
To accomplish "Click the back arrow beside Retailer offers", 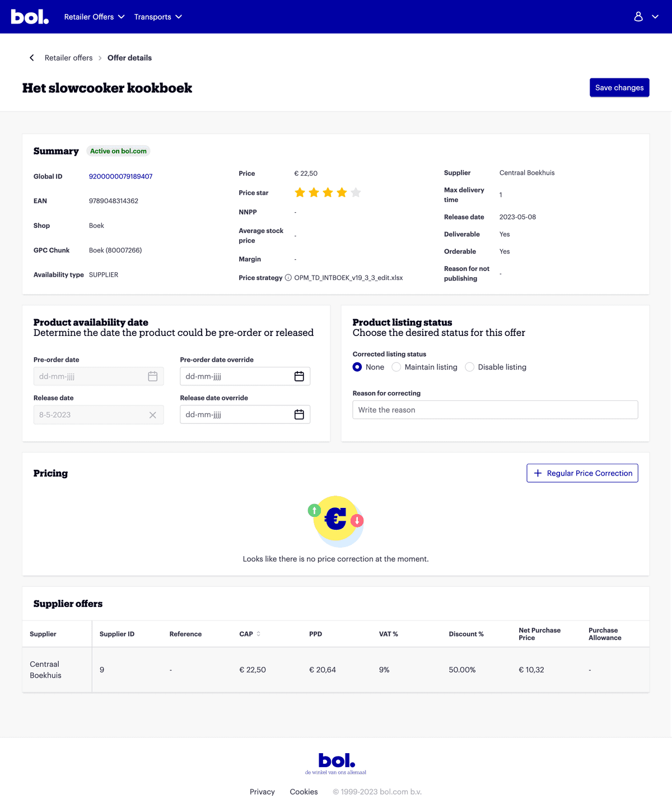I will 31,58.
